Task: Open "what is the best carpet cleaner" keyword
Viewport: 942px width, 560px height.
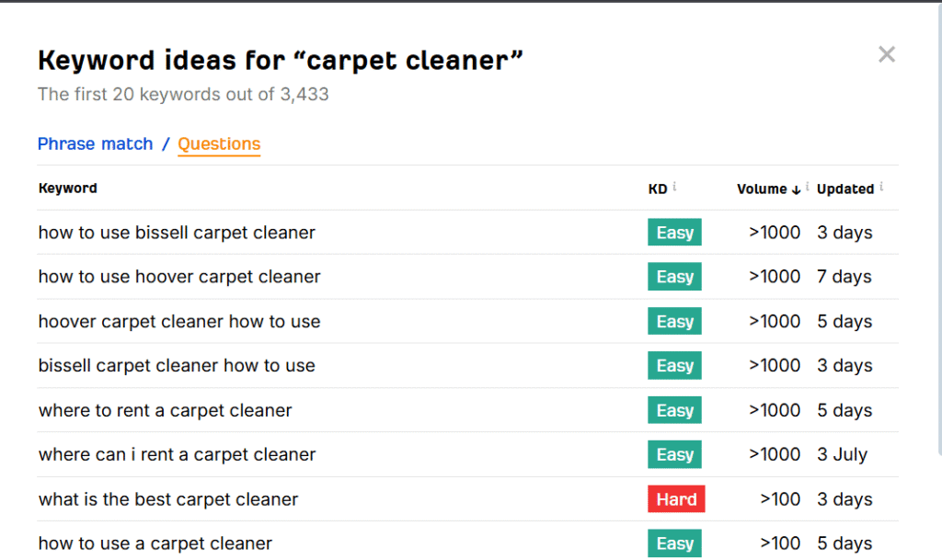Action: (168, 499)
